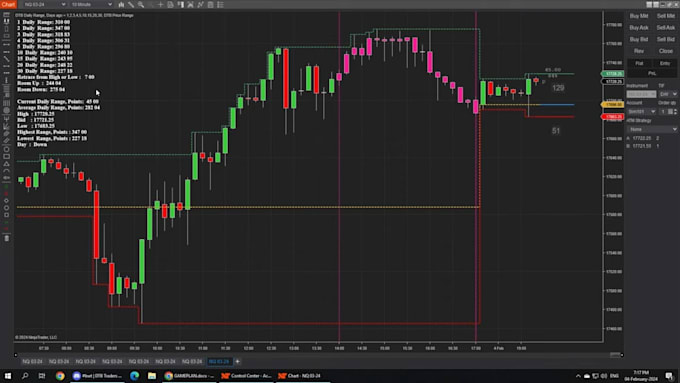The height and width of the screenshot is (383, 680).
Task: Click the Order qty stepper arrows
Action: click(x=675, y=111)
